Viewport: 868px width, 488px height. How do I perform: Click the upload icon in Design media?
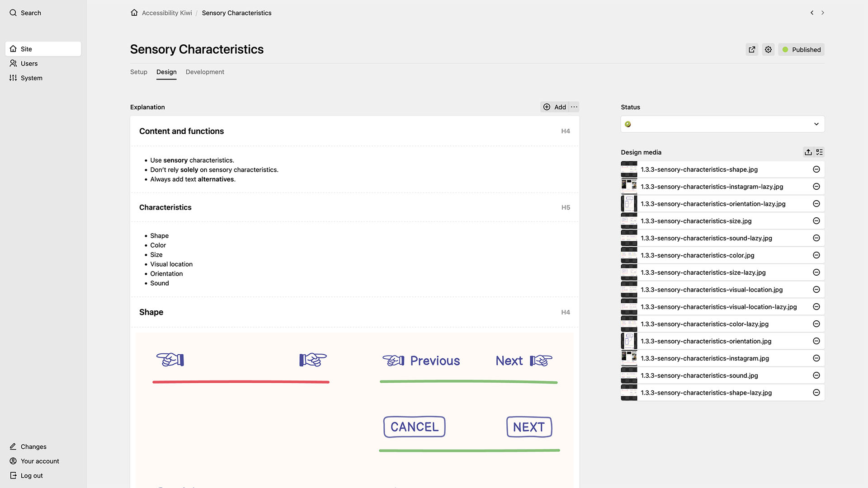click(808, 152)
